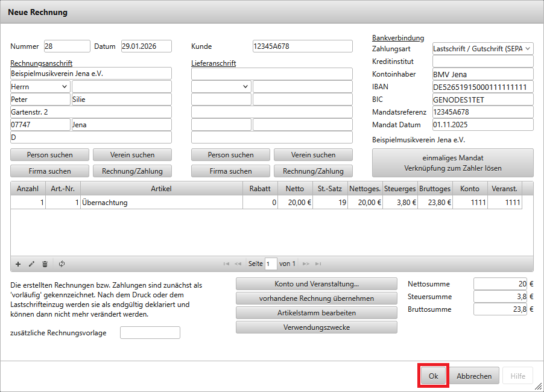The image size is (544, 392).
Task: Go to the first page of the article table
Action: [x=226, y=264]
